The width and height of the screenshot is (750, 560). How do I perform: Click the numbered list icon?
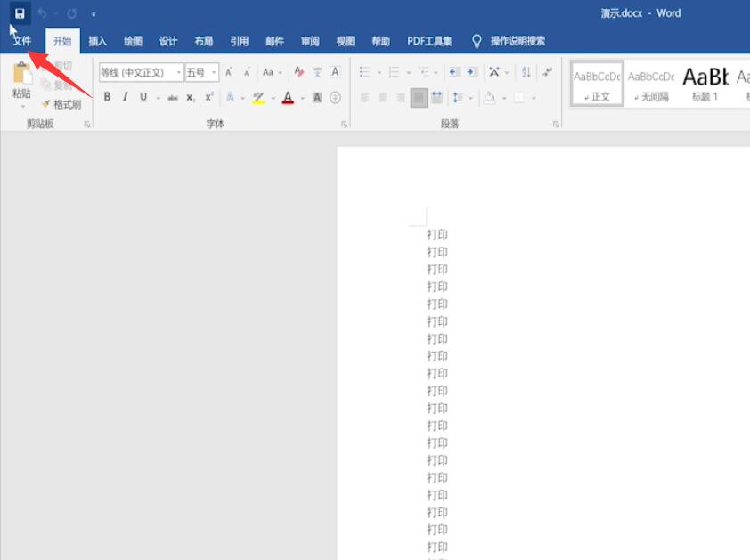pyautogui.click(x=394, y=72)
